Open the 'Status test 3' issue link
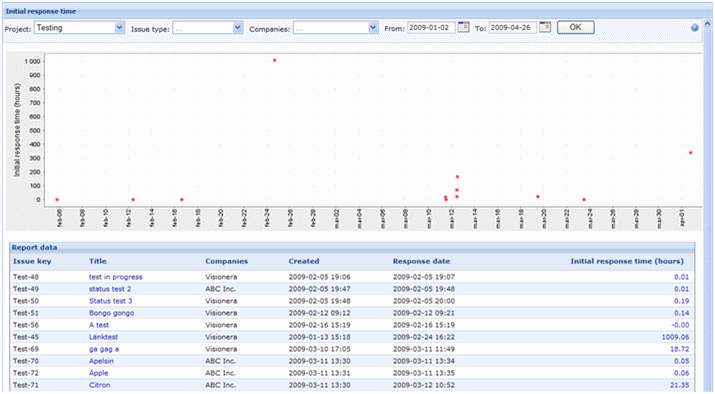 point(110,301)
